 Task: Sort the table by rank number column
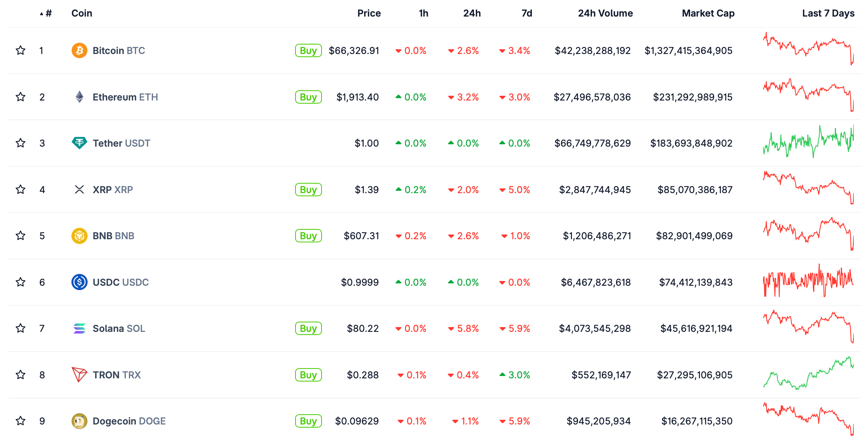(x=48, y=13)
